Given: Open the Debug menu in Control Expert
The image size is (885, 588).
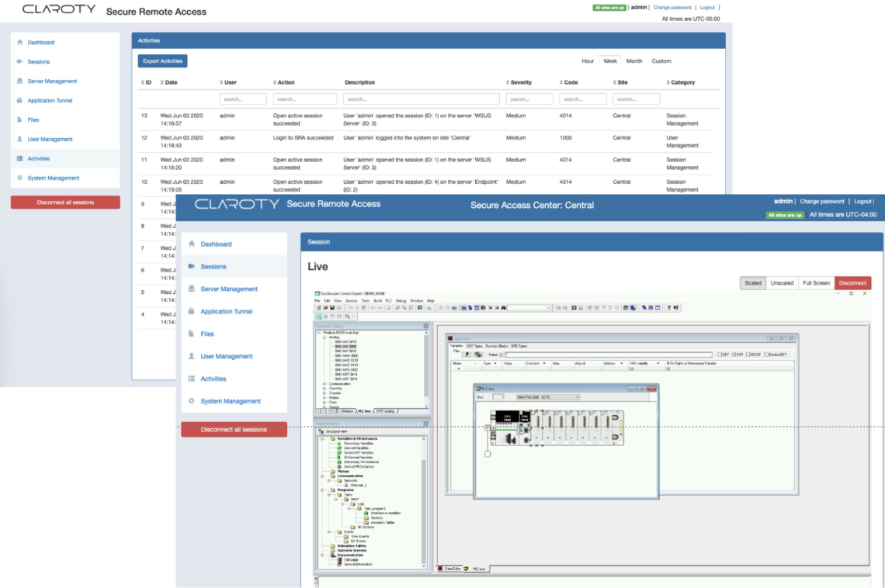Looking at the screenshot, I should [401, 301].
